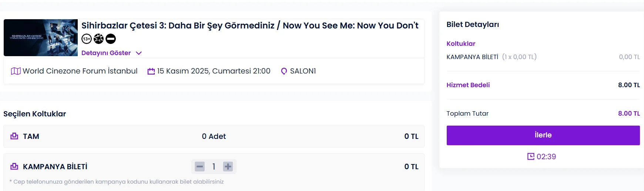Click the cinema map icon
This screenshot has height=191, width=644.
click(16, 71)
